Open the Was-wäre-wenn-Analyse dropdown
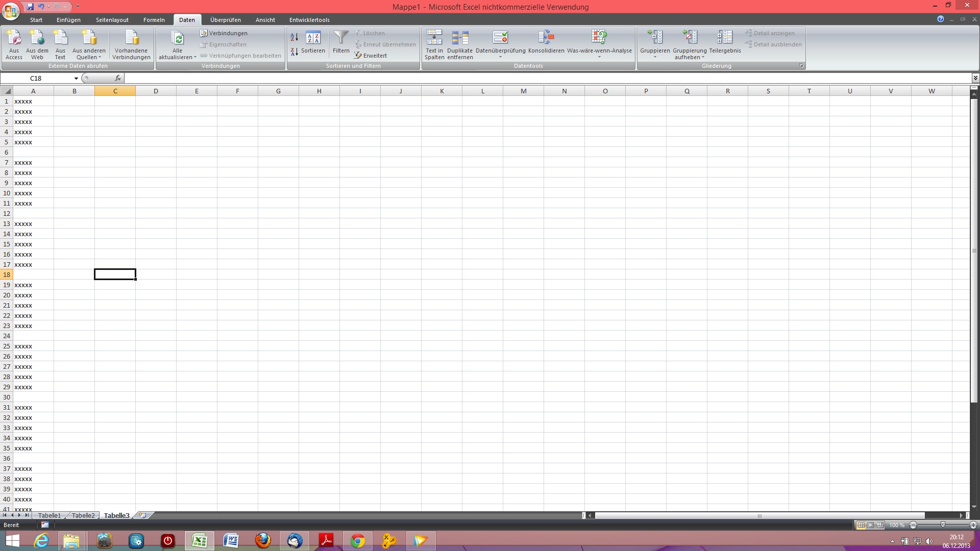The width and height of the screenshot is (980, 551). [599, 57]
